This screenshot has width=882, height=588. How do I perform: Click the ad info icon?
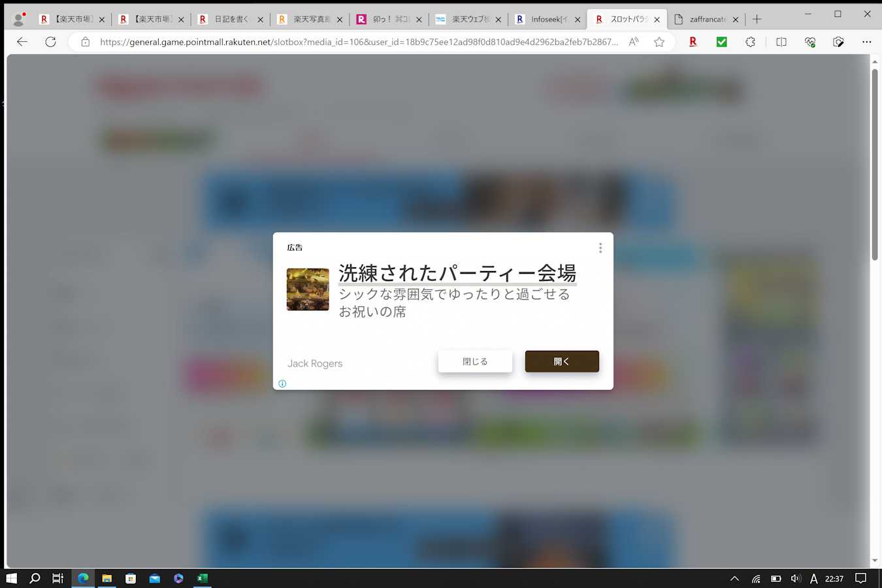click(282, 384)
